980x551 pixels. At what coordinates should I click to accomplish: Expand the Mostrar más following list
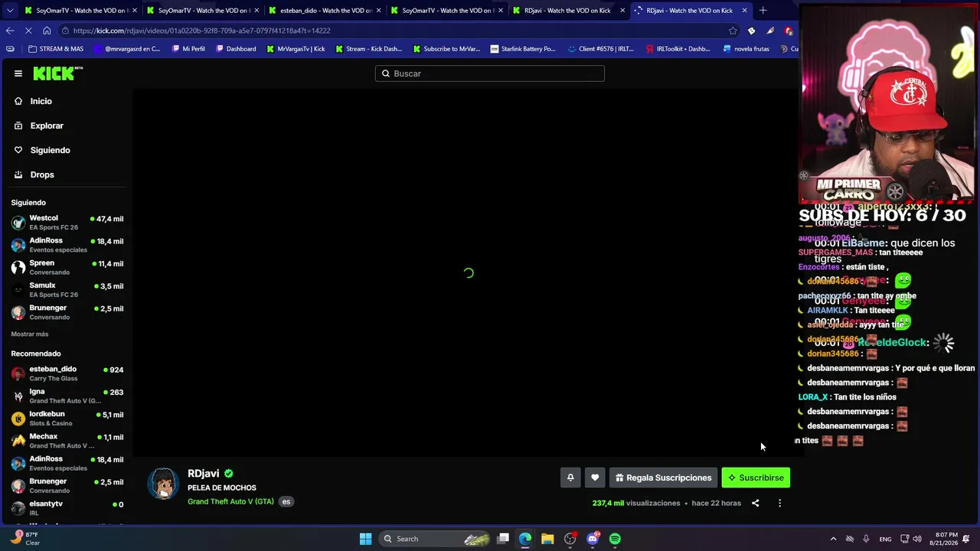click(x=30, y=334)
